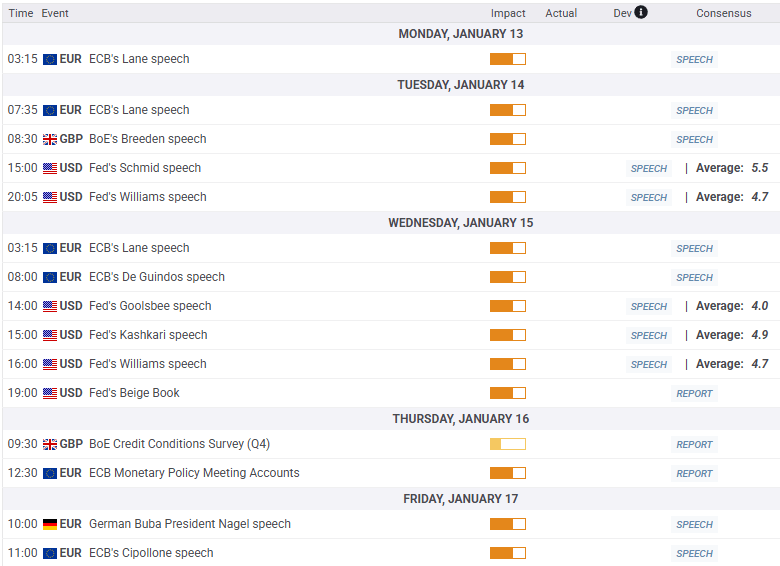Click US flag on Tuesday 20:05 Williams speech
Image resolution: width=780 pixels, height=566 pixels.
[x=50, y=197]
